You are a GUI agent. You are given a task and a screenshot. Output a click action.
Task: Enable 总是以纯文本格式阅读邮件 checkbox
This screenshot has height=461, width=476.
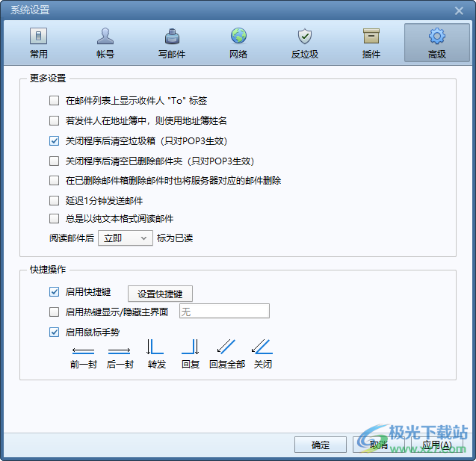(x=54, y=218)
